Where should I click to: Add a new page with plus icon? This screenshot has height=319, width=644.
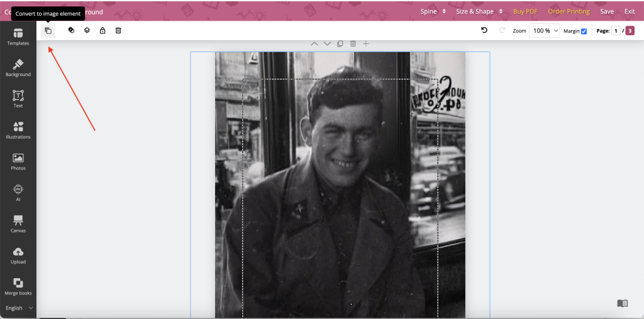click(x=366, y=44)
